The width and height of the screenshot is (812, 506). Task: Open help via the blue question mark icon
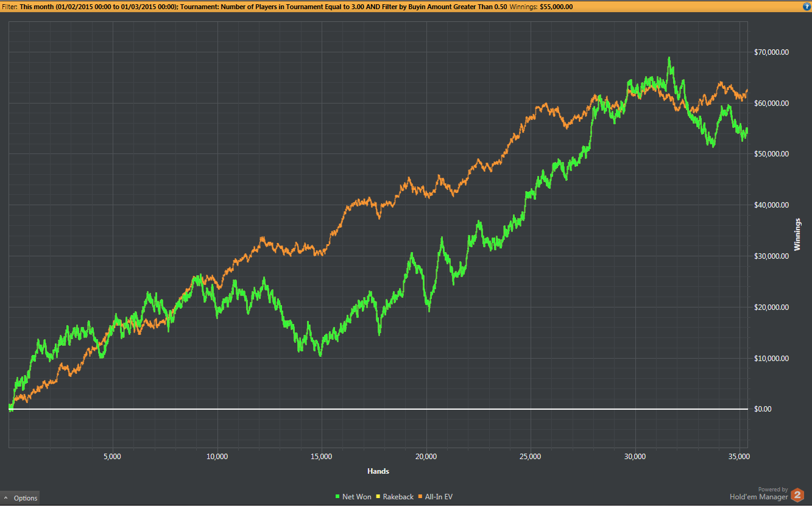tap(807, 7)
